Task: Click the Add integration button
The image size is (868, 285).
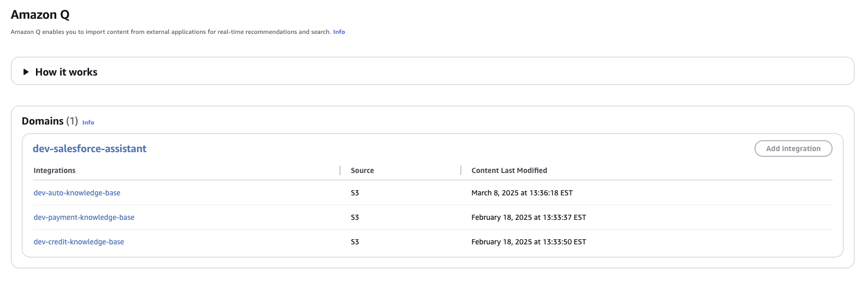Action: [793, 148]
